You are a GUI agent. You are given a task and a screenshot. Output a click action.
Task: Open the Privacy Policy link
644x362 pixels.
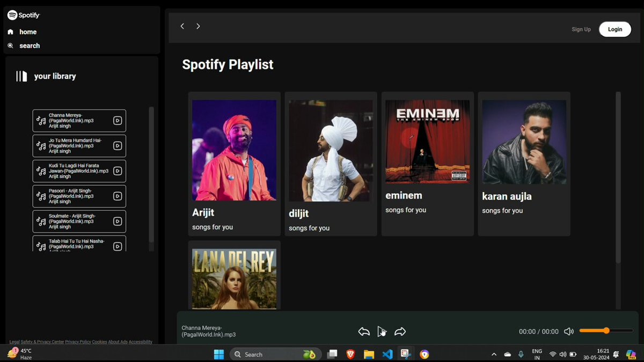[x=78, y=342]
